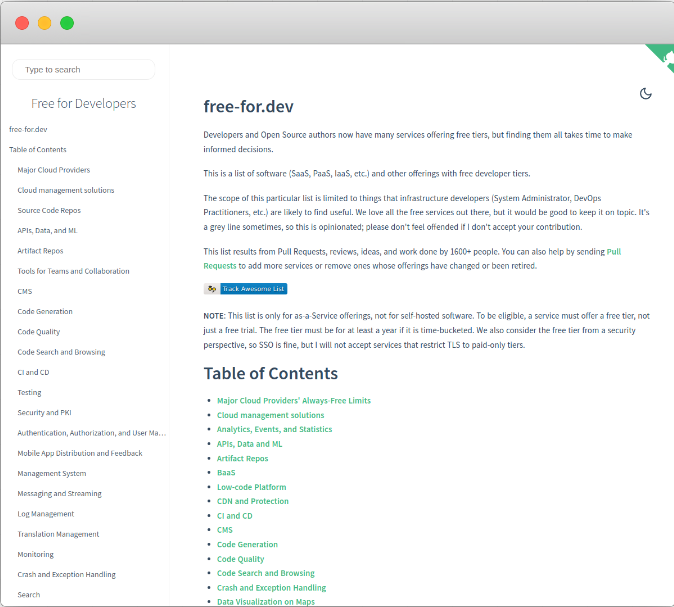Focus the Type to search field

click(83, 70)
